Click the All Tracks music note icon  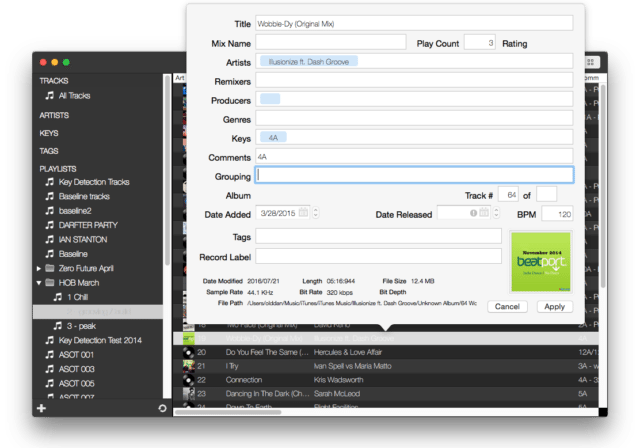49,95
